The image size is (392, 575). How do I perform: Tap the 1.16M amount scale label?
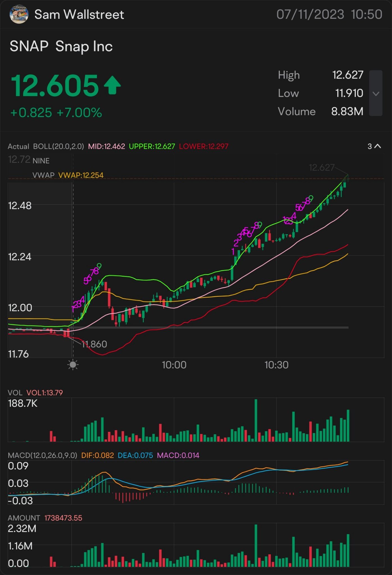click(x=20, y=546)
